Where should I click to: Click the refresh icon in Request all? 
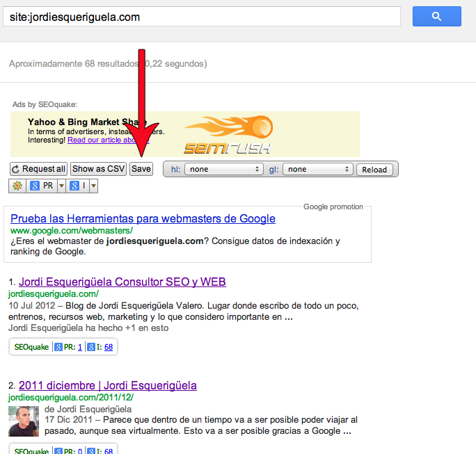coord(16,169)
